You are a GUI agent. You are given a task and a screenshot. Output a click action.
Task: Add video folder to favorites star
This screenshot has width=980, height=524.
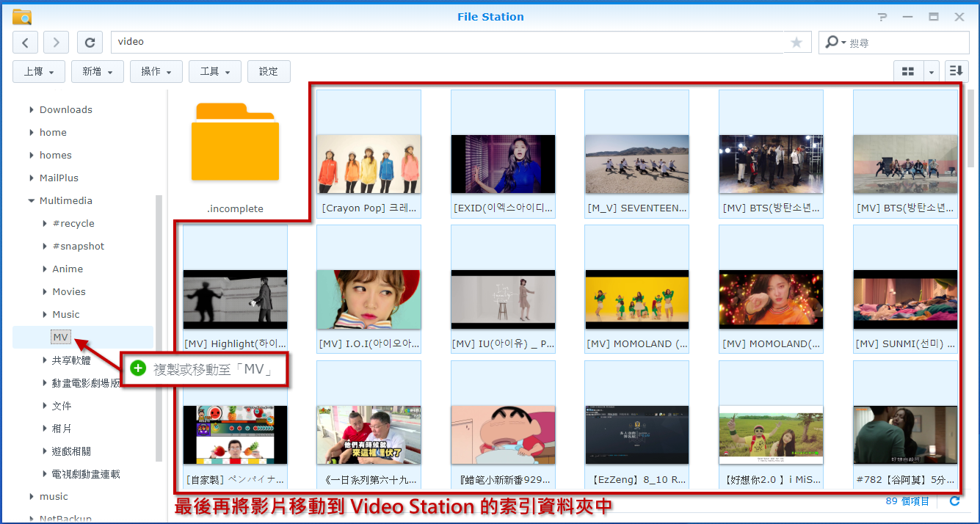[796, 43]
